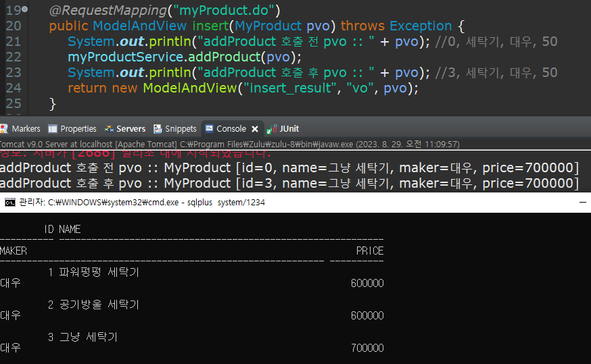The image size is (591, 364).
Task: Click the row '3 그냥 세탁기'
Action: (83, 337)
